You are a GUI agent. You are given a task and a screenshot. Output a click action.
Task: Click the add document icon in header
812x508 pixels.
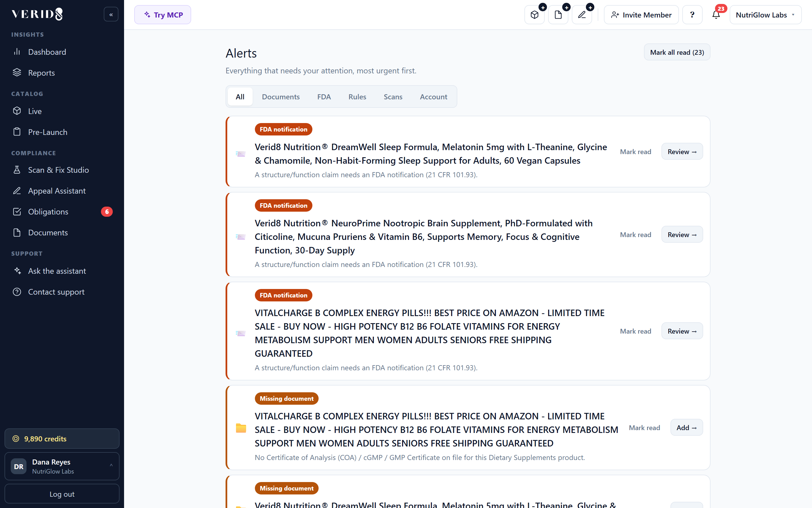click(558, 15)
